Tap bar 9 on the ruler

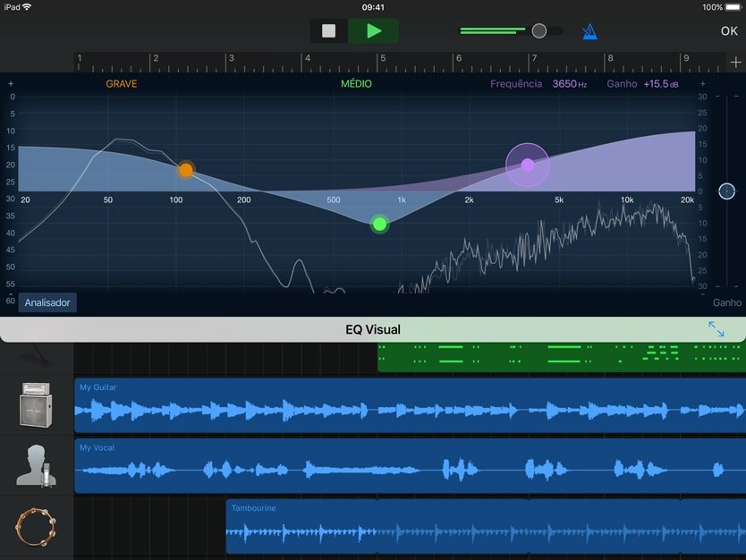click(686, 58)
